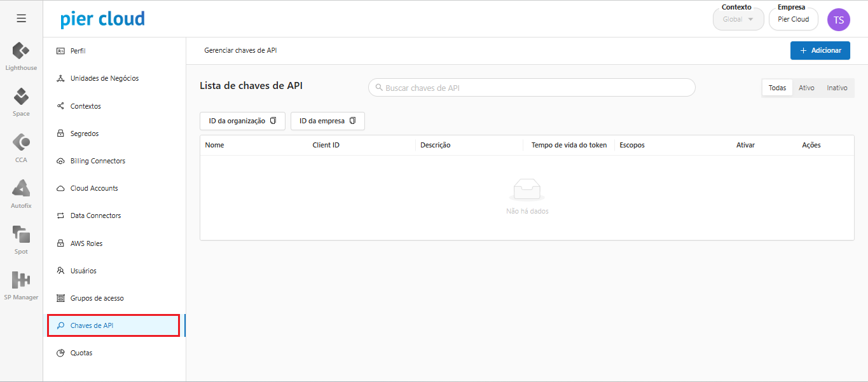Expand the Contexto Global dropdown
Viewport: 868px width, 382px height.
click(x=738, y=20)
